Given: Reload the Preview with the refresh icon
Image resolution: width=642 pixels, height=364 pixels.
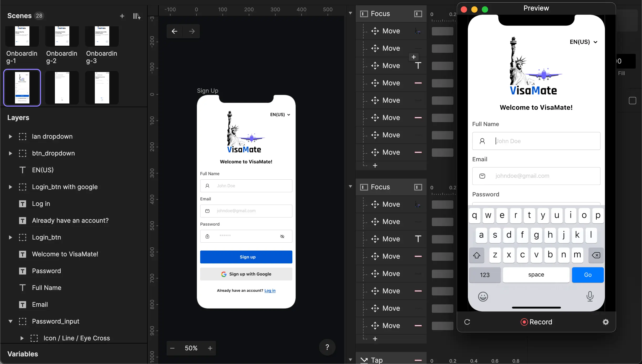Looking at the screenshot, I should pyautogui.click(x=467, y=322).
